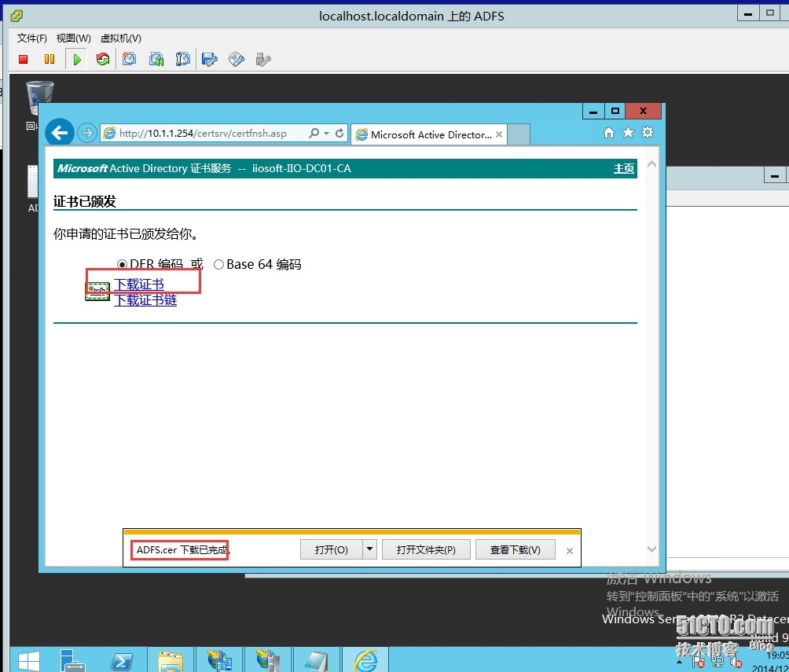The height and width of the screenshot is (672, 789).
Task: Minimize the Internet Explorer window
Action: [x=593, y=112]
